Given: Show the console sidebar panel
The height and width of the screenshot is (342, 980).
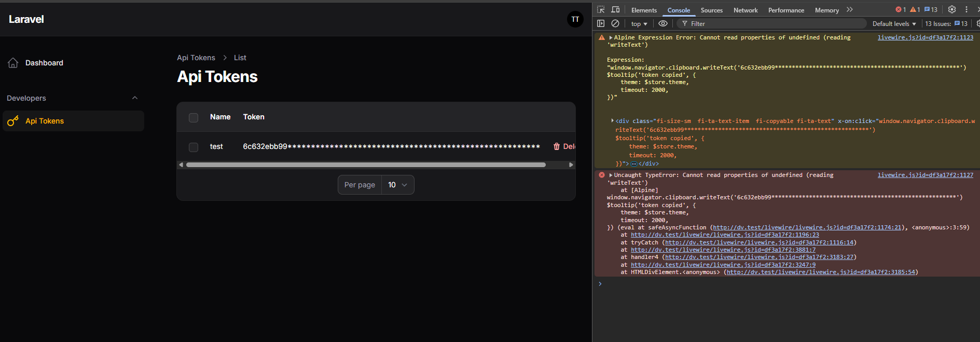Looking at the screenshot, I should tap(601, 23).
